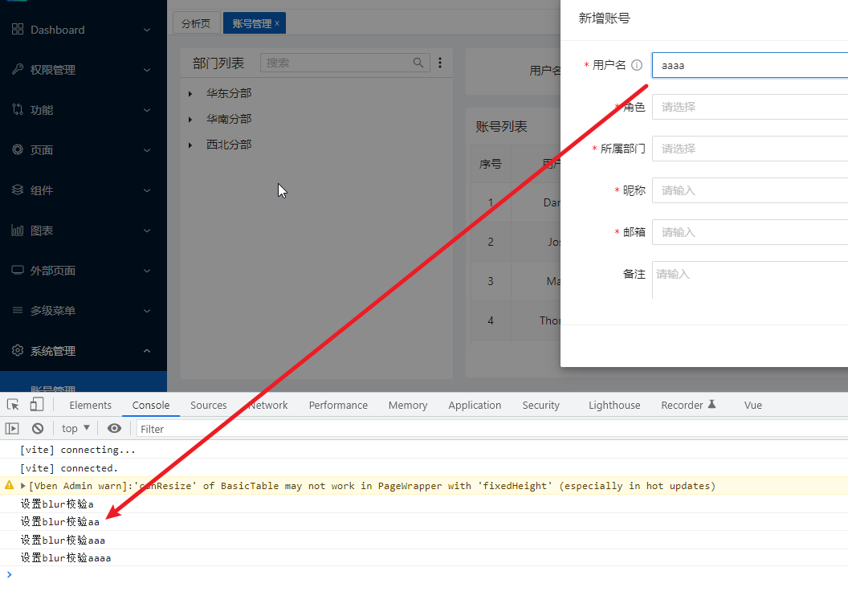This screenshot has width=848, height=616.
Task: Open the Lighthouse DevTools tab
Action: click(614, 405)
